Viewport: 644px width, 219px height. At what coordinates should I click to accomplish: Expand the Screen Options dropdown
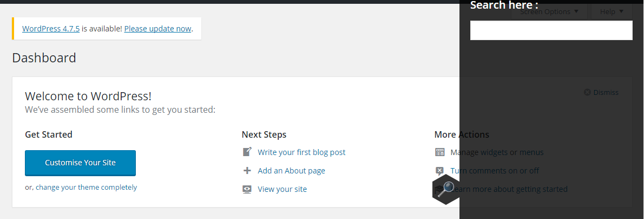549,11
